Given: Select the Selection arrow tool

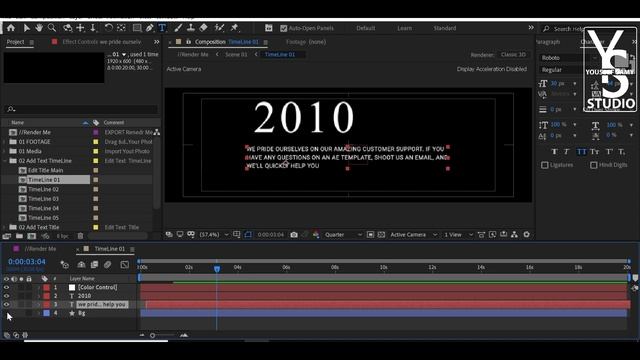Looking at the screenshot, I should coord(27,28).
